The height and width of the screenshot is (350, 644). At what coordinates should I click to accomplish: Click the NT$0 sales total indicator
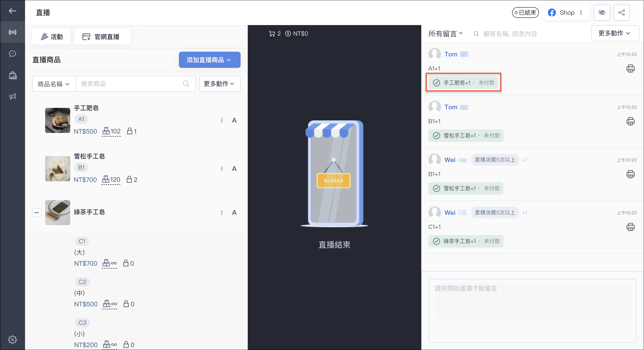[x=296, y=34]
